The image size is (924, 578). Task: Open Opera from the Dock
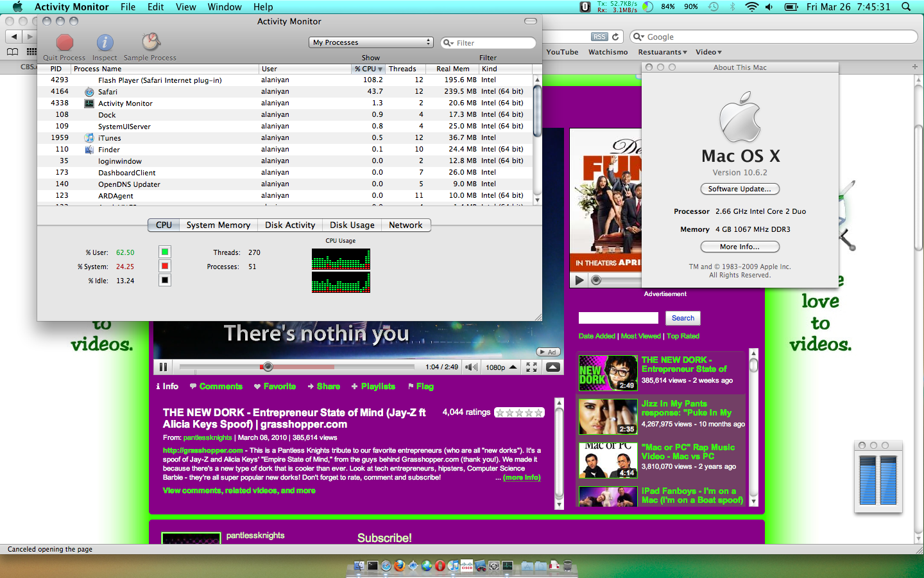pos(440,566)
